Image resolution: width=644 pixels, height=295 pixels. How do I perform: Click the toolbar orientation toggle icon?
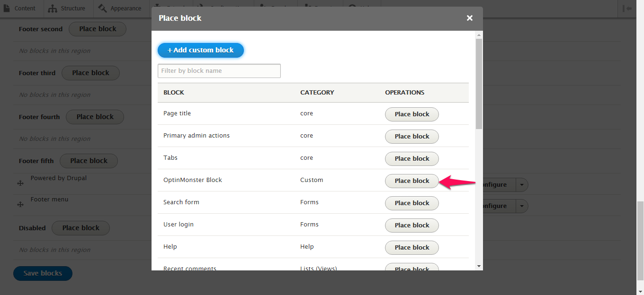click(x=628, y=8)
